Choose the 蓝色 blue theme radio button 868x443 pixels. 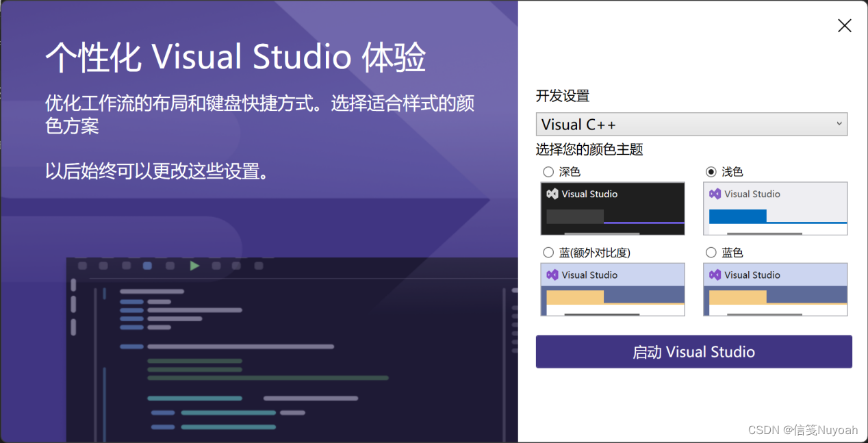(711, 253)
